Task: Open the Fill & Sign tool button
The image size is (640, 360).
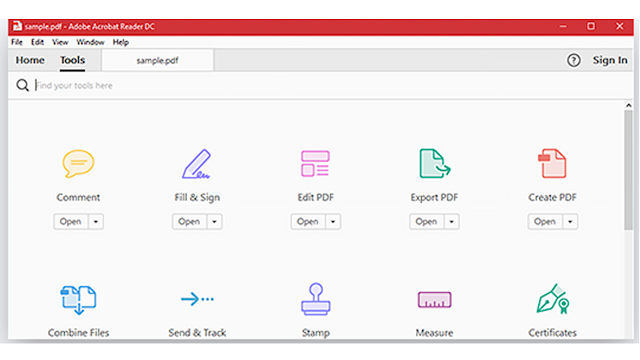Action: [189, 222]
